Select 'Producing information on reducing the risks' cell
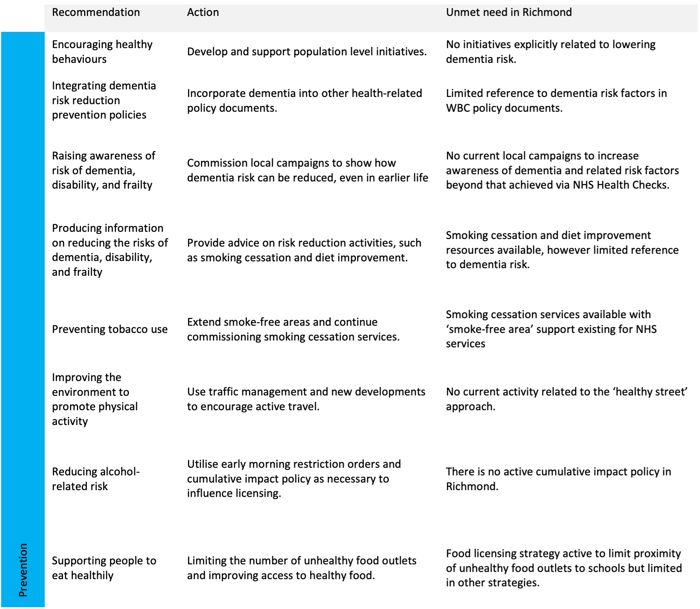The height and width of the screenshot is (609, 700). click(110, 250)
